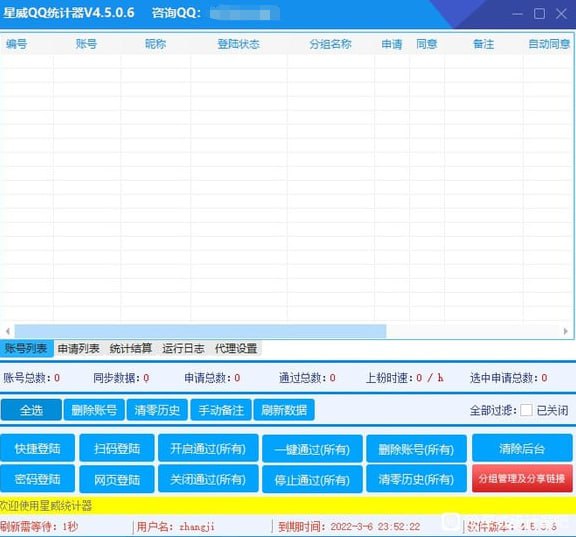The height and width of the screenshot is (537, 576).
Task: Click the 扫码登陆 button
Action: click(117, 448)
